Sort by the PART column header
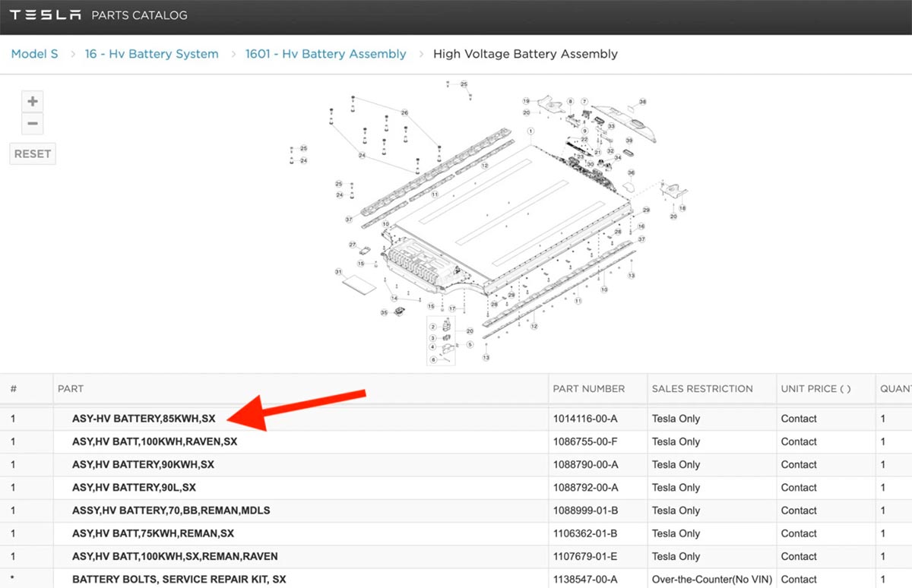Viewport: 912px width, 588px height. click(71, 388)
